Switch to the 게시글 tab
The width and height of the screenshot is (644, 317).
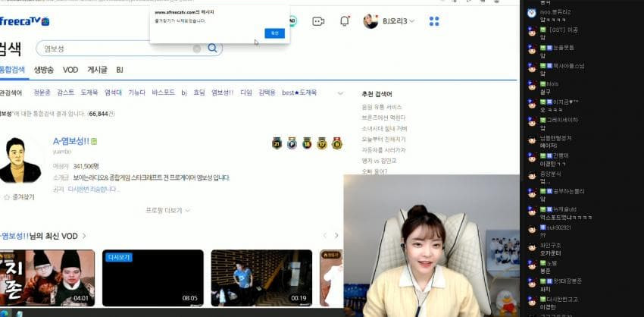tap(97, 70)
